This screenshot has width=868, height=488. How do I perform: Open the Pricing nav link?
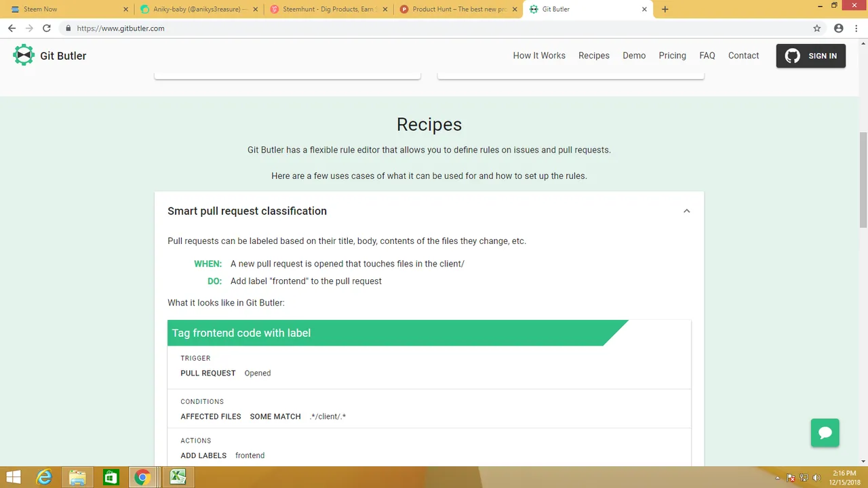(x=672, y=56)
